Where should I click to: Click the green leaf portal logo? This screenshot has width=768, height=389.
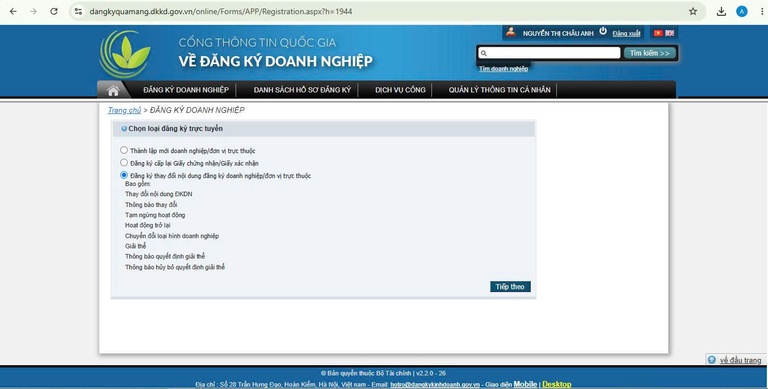coord(125,54)
